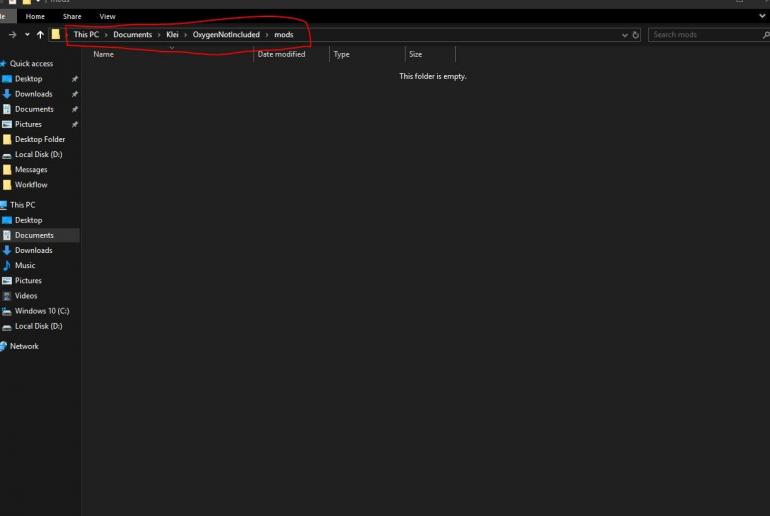Open recent locations dropdown arrow

tap(27, 35)
